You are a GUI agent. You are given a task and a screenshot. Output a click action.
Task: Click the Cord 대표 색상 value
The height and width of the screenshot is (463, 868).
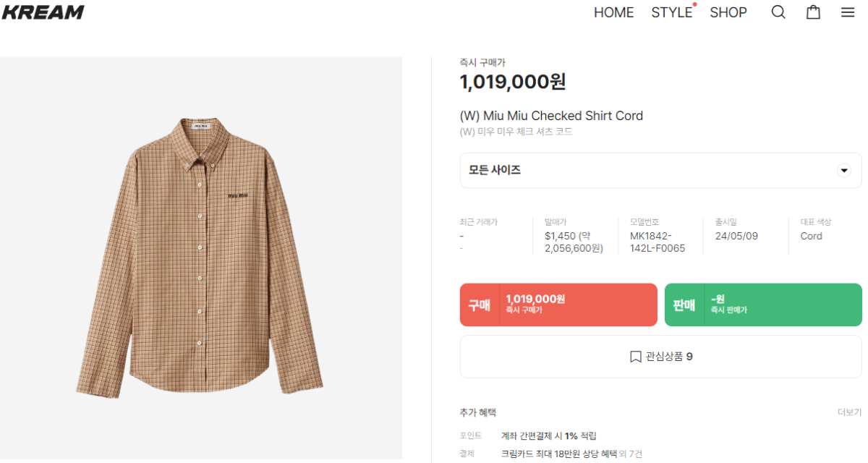point(811,236)
